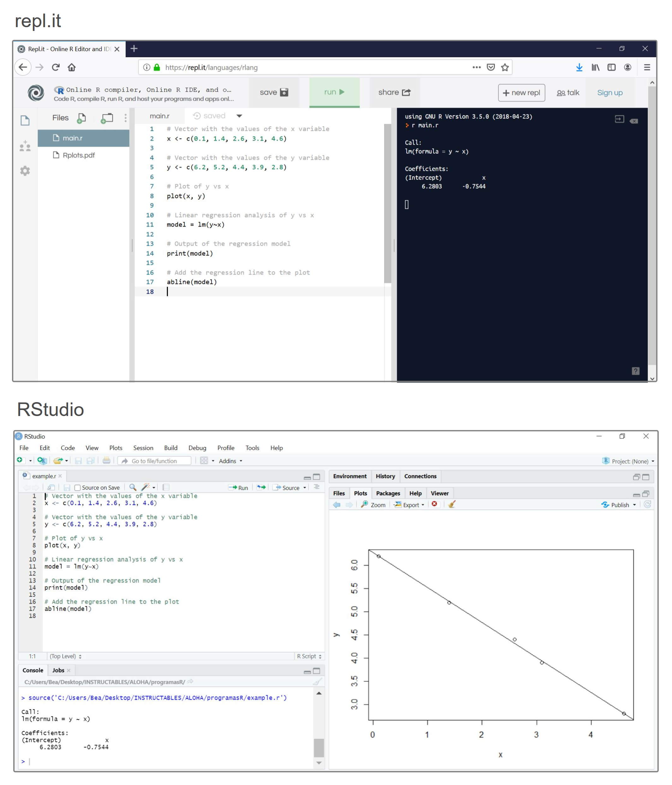Open the Session menu in RStudio
Viewport: 672px width, 785px height.
click(143, 448)
